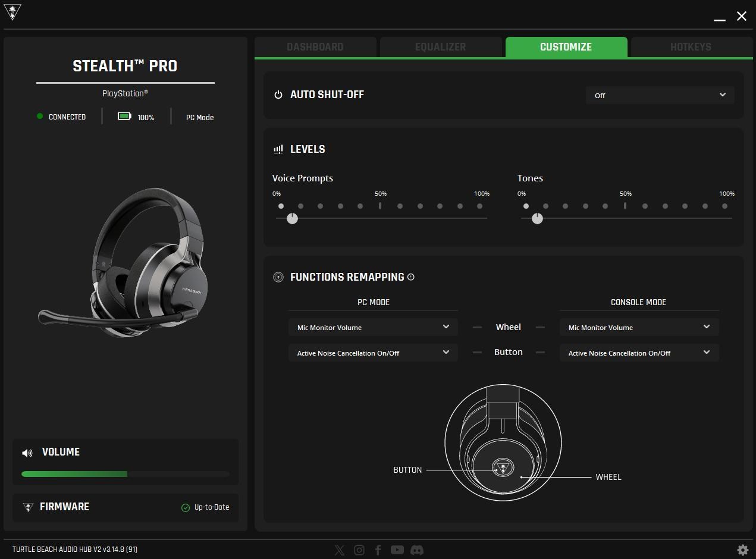Open Turtle Beach's Facebook page
The height and width of the screenshot is (559, 756).
(x=378, y=550)
